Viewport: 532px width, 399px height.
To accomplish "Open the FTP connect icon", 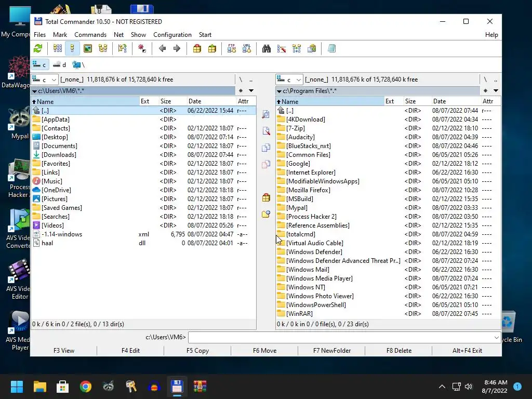I will coord(232,48).
